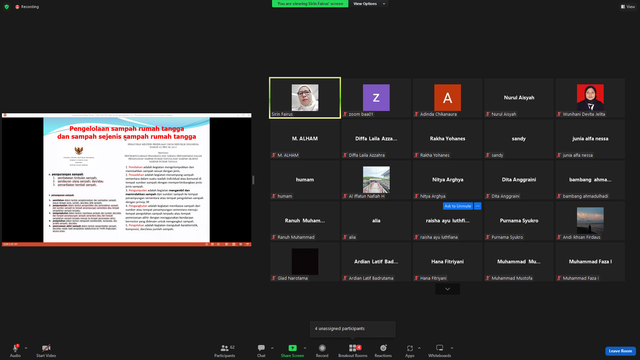Select the Ardian Latif Badrutama tile
This screenshot has height=360, width=640.
(376, 262)
